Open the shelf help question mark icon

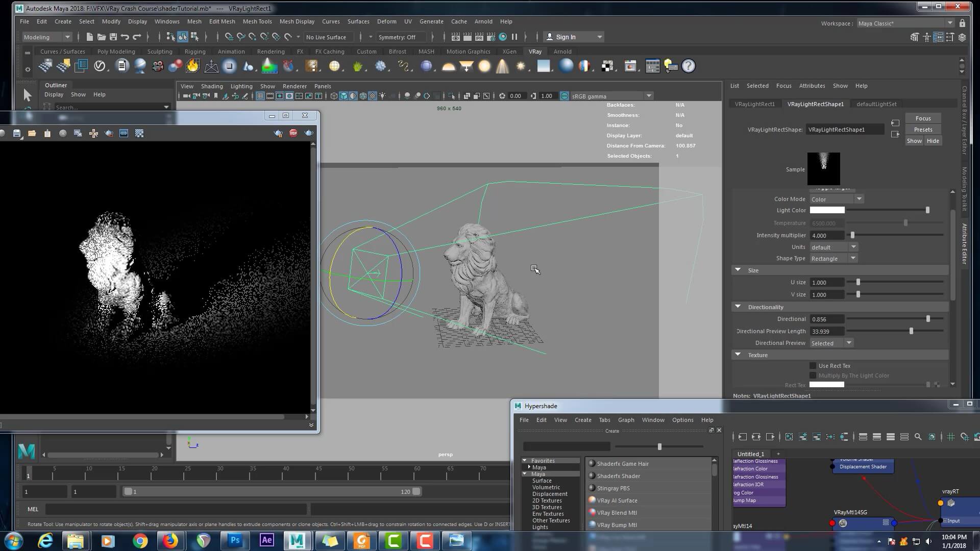tap(688, 66)
